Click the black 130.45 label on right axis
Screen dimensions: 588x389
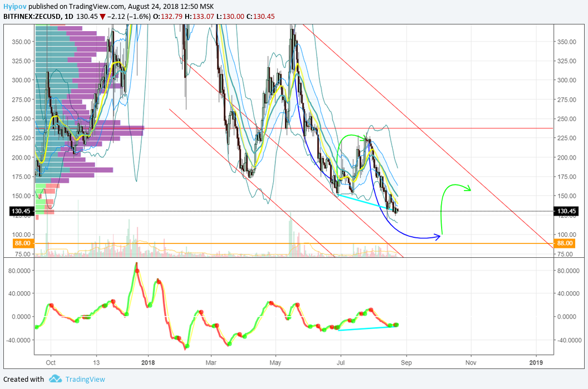click(566, 211)
